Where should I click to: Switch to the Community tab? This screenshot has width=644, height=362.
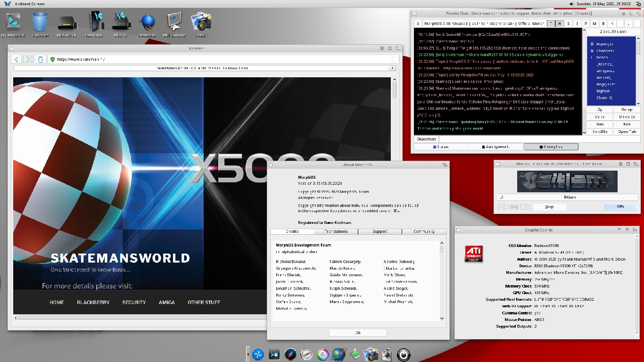point(424,231)
